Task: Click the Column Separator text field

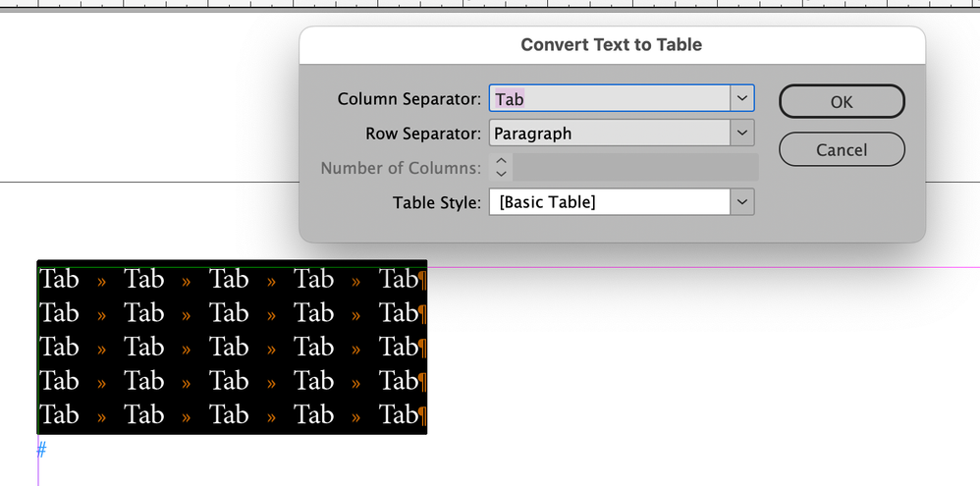Action: click(609, 98)
